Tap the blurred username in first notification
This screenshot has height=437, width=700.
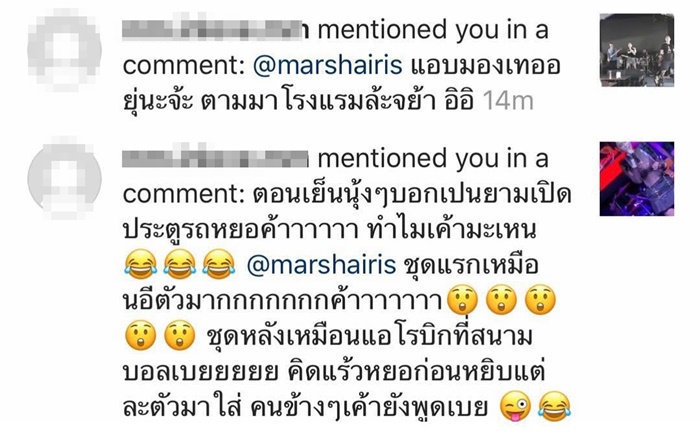(216, 30)
